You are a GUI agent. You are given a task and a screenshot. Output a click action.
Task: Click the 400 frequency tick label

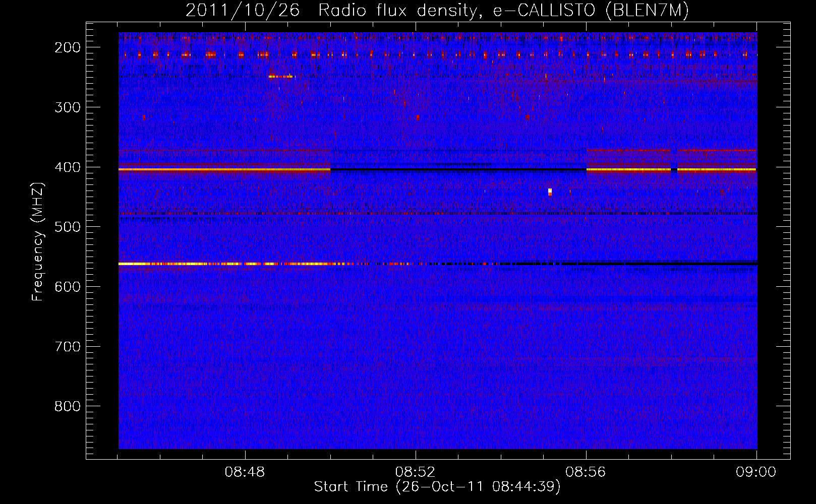point(68,167)
